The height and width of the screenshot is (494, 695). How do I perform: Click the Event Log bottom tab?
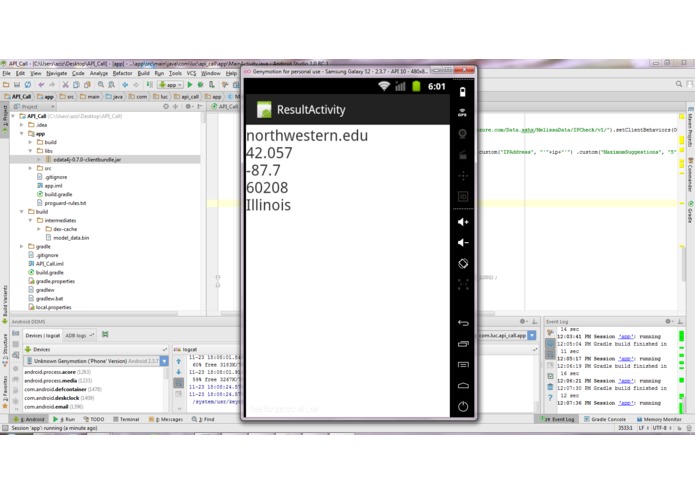point(557,419)
